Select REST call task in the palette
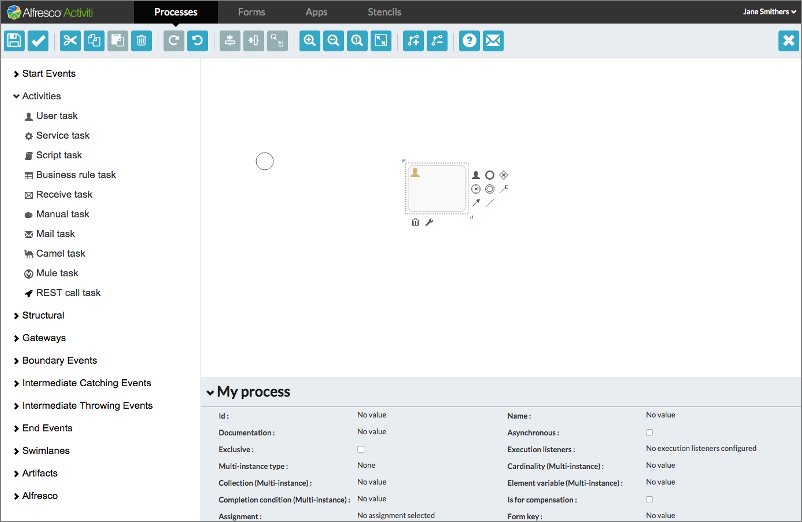The height and width of the screenshot is (522, 802). pos(63,293)
